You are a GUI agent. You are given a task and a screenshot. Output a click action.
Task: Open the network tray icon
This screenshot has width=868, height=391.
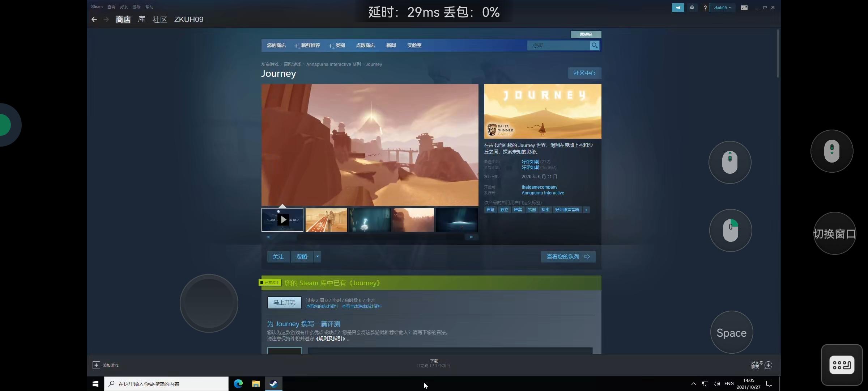click(x=705, y=384)
